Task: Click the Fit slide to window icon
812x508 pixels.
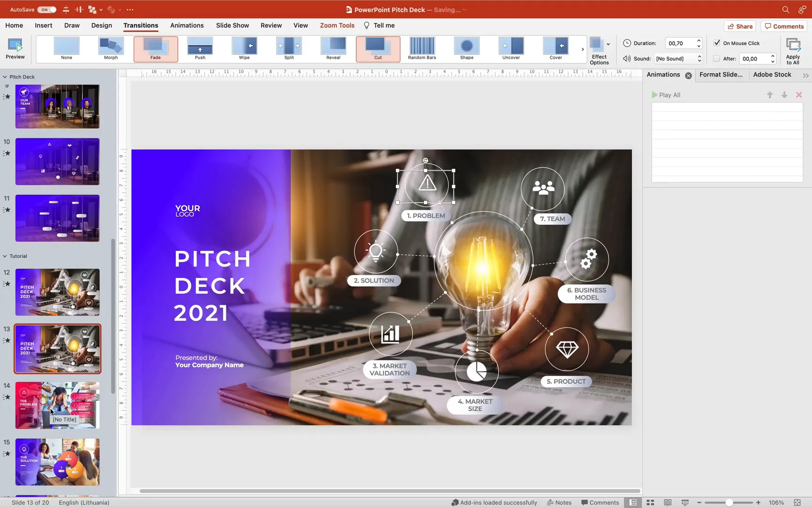Action: (x=798, y=502)
